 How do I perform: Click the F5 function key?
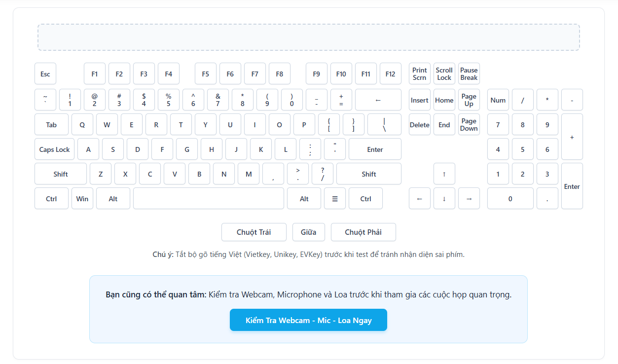pos(206,74)
